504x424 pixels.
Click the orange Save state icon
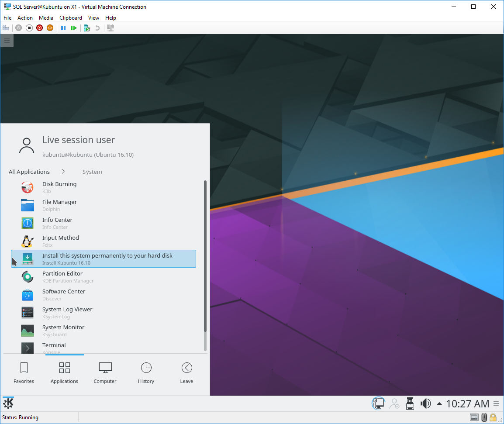point(50,28)
